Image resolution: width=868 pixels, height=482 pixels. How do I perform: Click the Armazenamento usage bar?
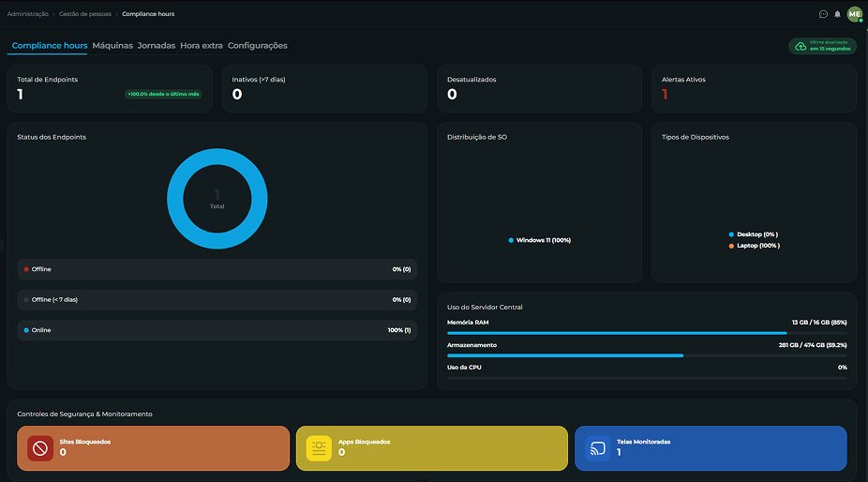(647, 355)
